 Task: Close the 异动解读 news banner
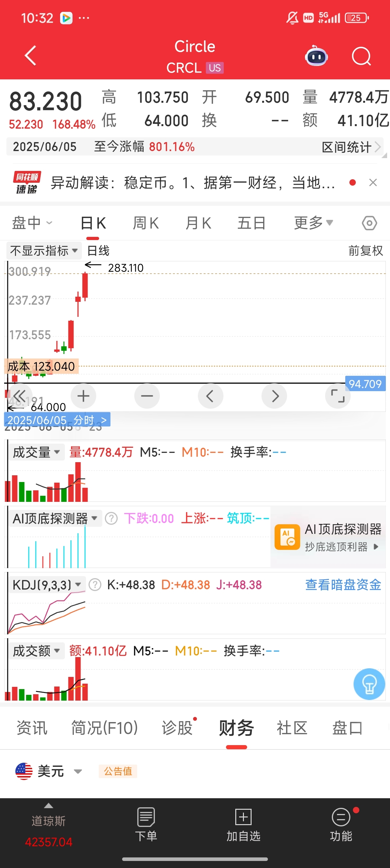[373, 183]
